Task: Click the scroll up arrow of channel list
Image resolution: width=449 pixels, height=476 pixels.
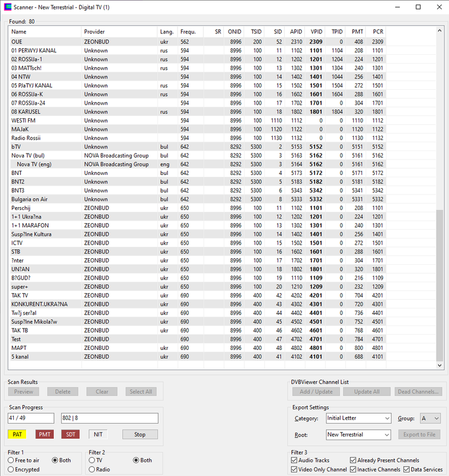Action: 439,31
